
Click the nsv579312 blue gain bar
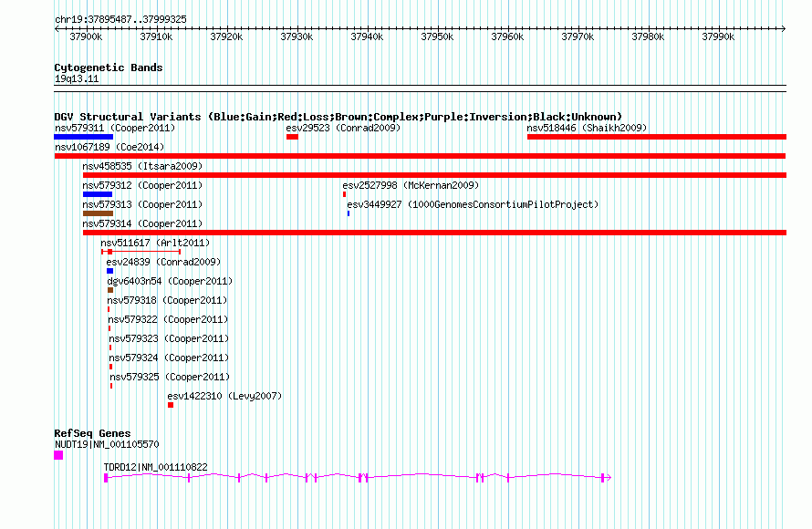pos(98,194)
